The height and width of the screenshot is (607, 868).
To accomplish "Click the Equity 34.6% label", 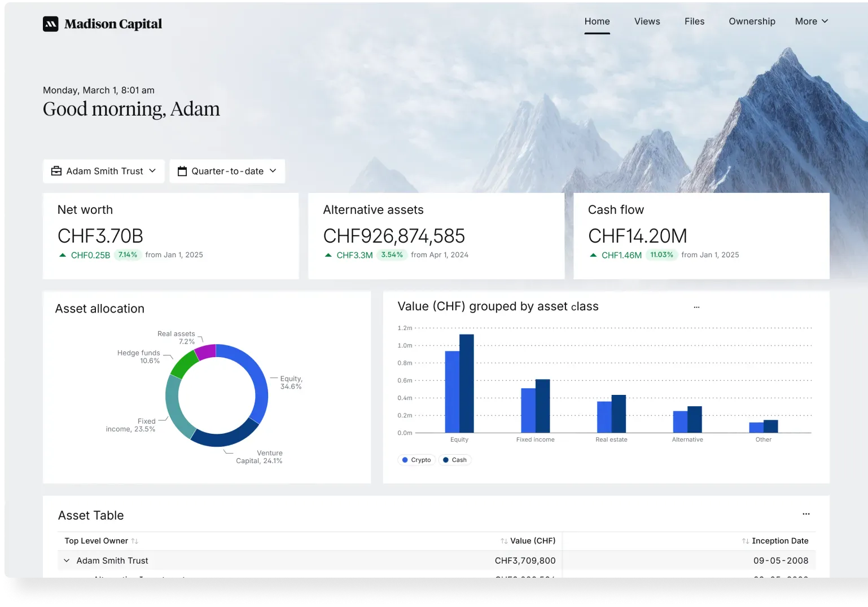I will 291,382.
